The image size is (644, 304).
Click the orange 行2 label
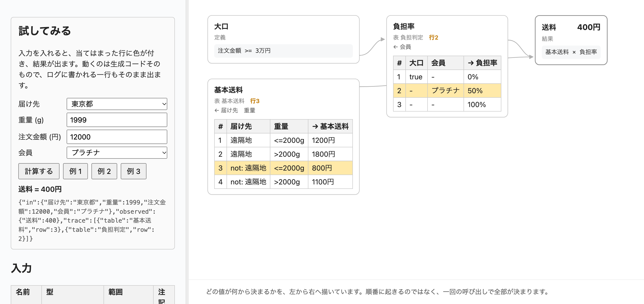(x=434, y=38)
